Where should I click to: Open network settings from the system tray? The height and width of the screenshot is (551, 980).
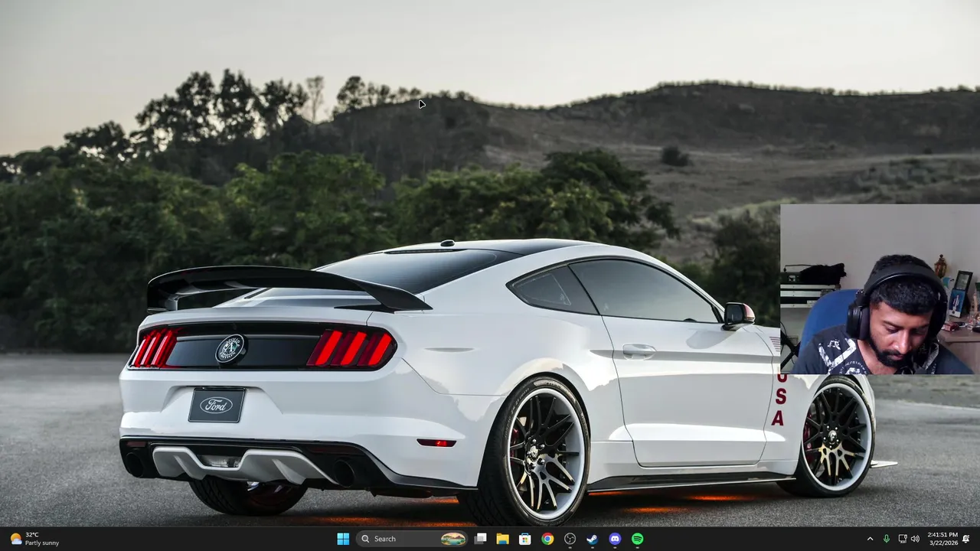click(902, 539)
